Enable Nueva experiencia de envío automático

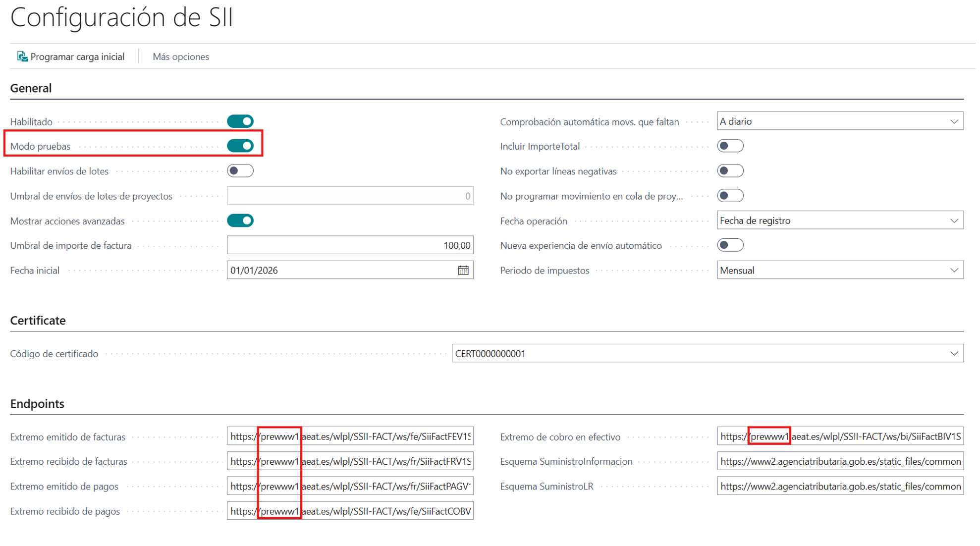[x=730, y=245]
